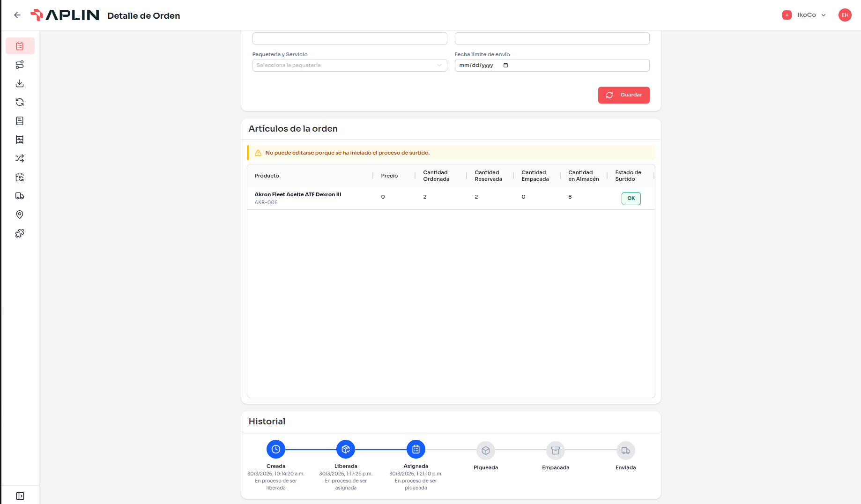Open the Paquetería y Servicio dropdown
Screen dimensions: 861x504
[349, 65]
